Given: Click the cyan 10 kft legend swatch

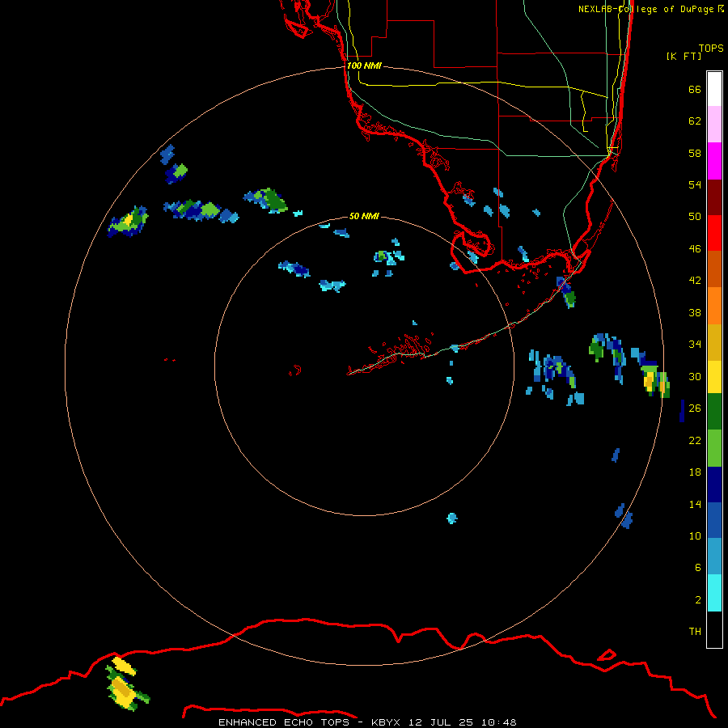Looking at the screenshot, I should [x=714, y=593].
